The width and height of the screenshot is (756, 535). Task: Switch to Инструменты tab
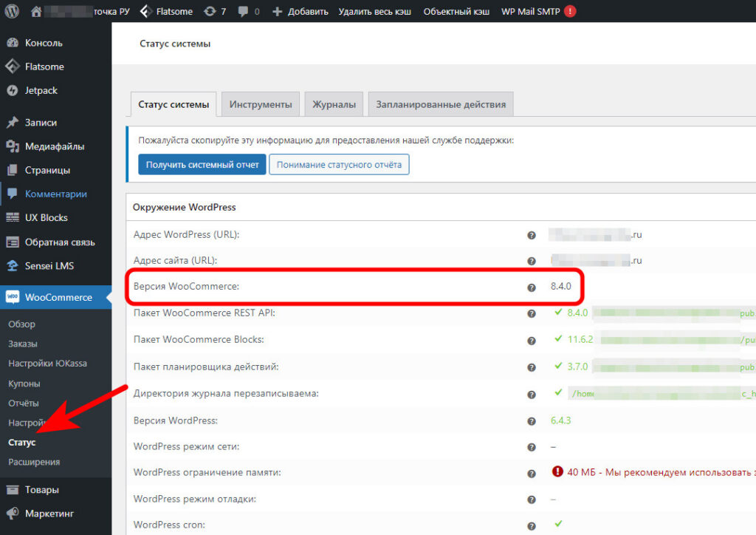(261, 104)
